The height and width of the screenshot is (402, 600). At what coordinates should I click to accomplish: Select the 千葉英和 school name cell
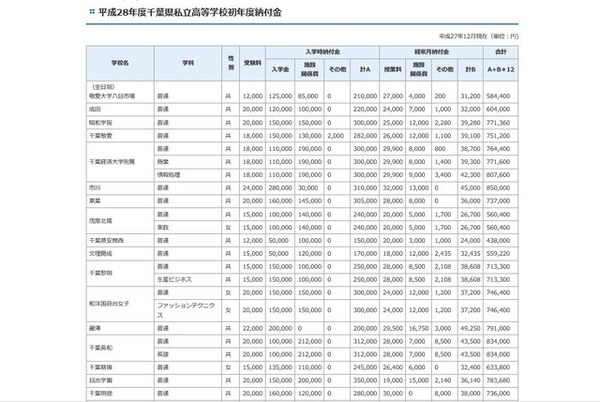[120, 348]
